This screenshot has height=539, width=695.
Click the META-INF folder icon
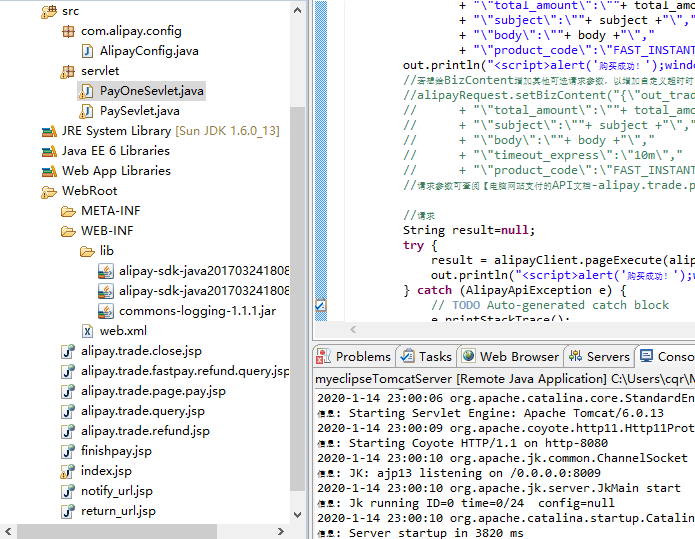[68, 211]
